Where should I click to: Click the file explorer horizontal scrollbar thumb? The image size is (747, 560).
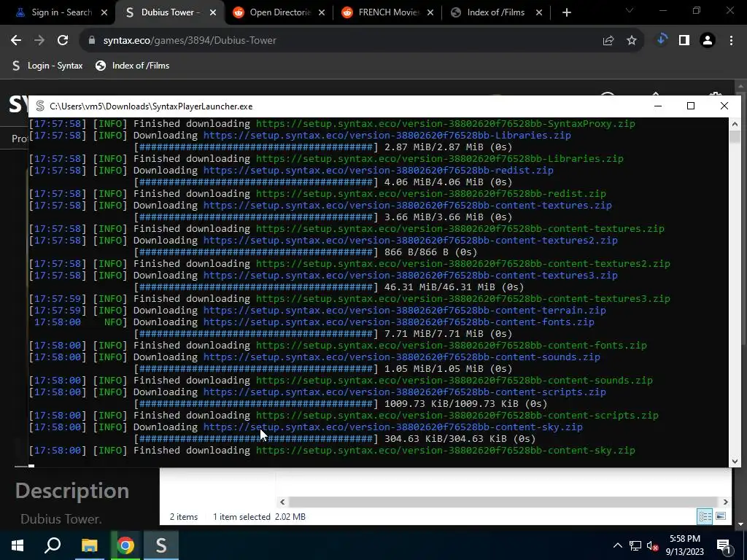[x=503, y=502]
